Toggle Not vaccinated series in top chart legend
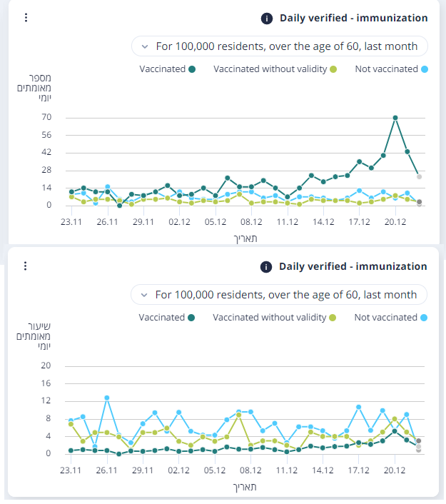 (391, 69)
